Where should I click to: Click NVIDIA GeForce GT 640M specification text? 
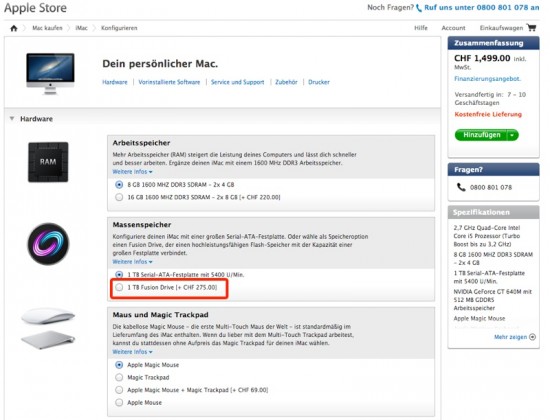point(492,300)
